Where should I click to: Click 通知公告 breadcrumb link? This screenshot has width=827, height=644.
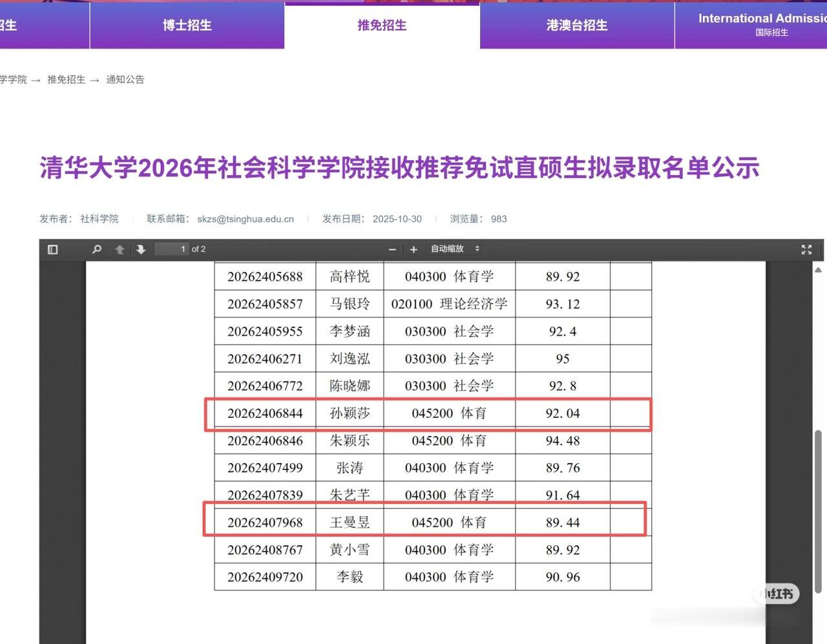pyautogui.click(x=125, y=79)
